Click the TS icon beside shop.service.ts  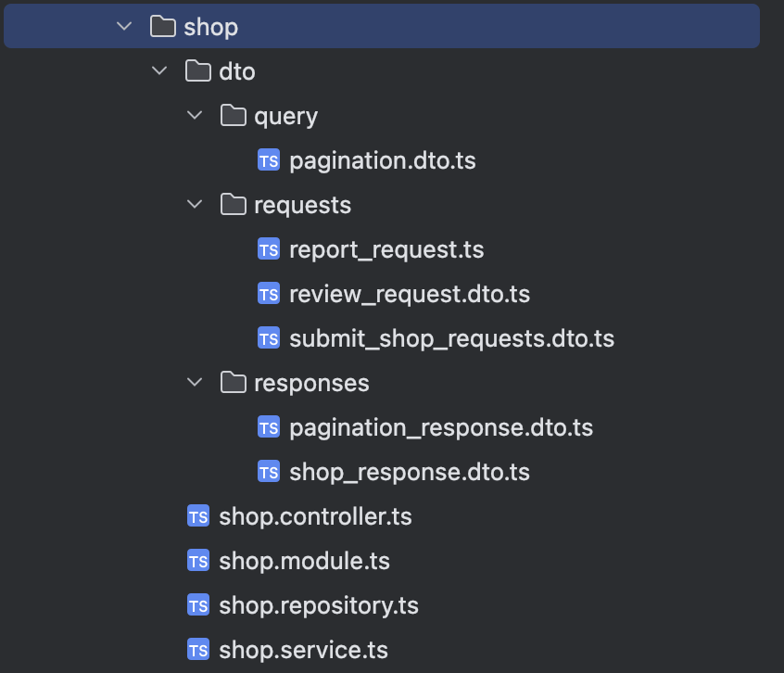(x=198, y=650)
